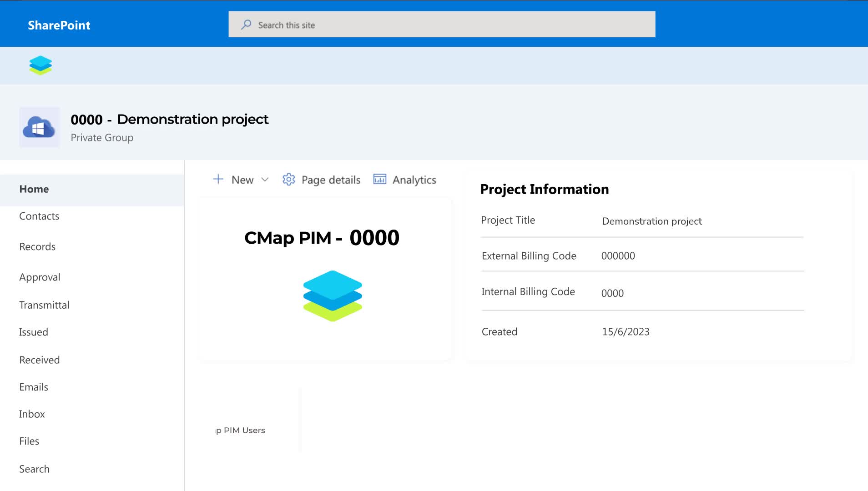Viewport: 868px width, 491px height.
Task: Open Analytics
Action: pos(414,180)
